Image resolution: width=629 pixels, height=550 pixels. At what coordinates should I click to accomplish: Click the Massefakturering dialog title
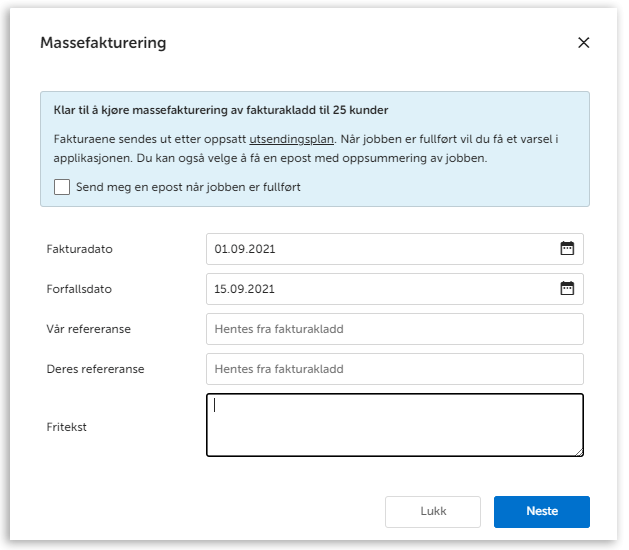point(103,43)
